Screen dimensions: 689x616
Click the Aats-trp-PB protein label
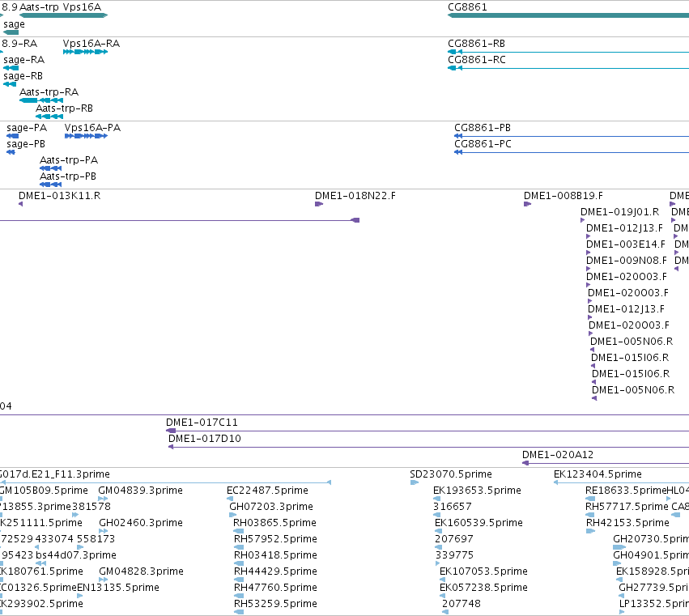pos(68,176)
